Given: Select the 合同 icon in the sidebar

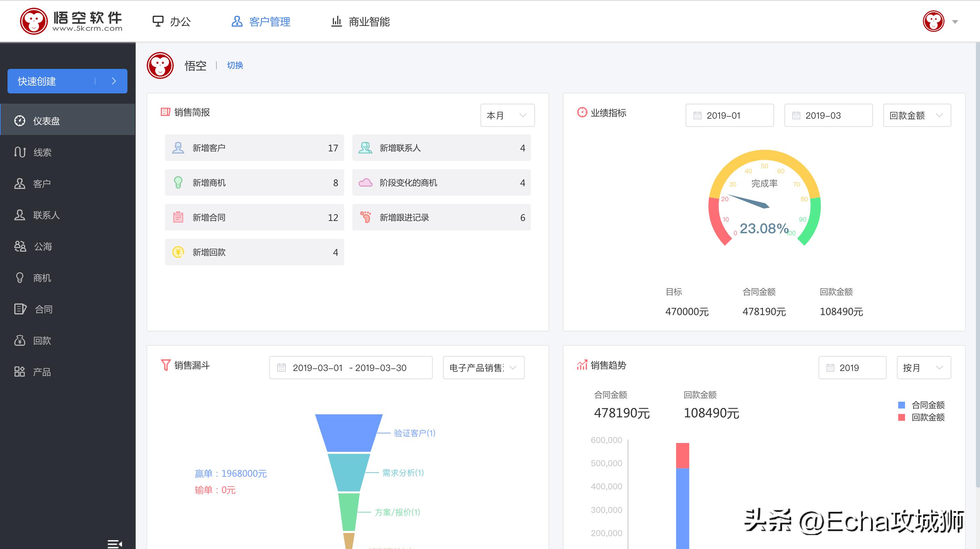Looking at the screenshot, I should tap(20, 309).
